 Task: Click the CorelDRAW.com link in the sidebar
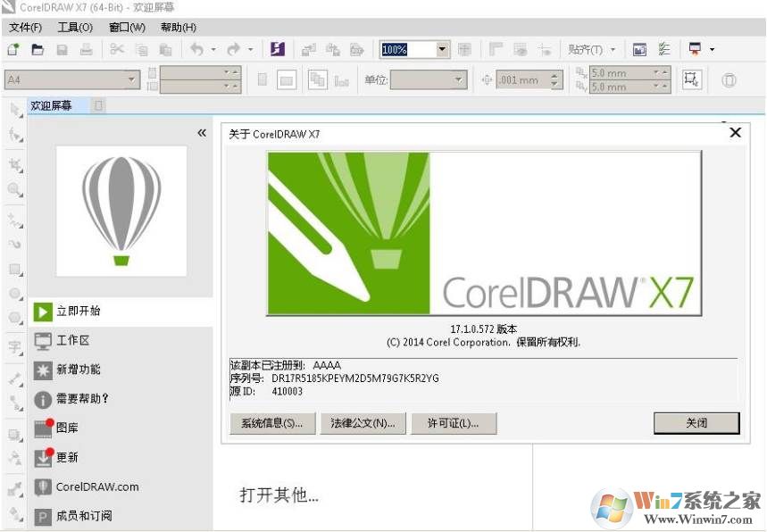[100, 486]
